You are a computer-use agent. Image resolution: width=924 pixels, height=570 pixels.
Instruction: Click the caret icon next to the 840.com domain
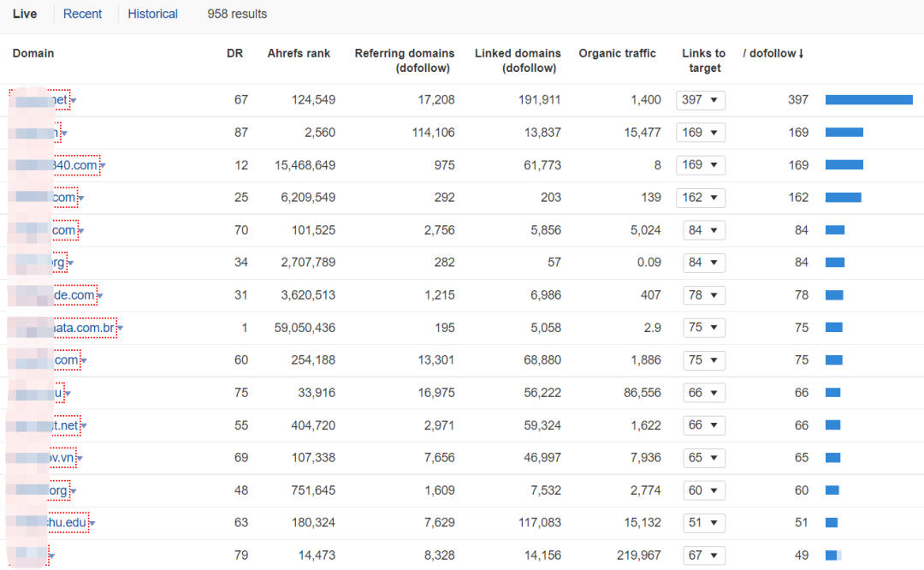[x=103, y=166]
